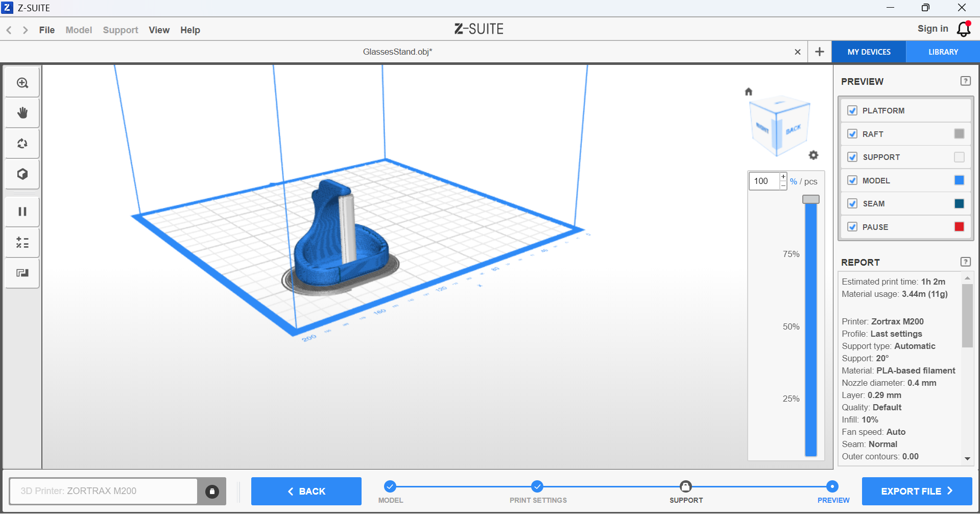Image resolution: width=980 pixels, height=514 pixels.
Task: Click the EXPORT FILE button
Action: pos(917,492)
